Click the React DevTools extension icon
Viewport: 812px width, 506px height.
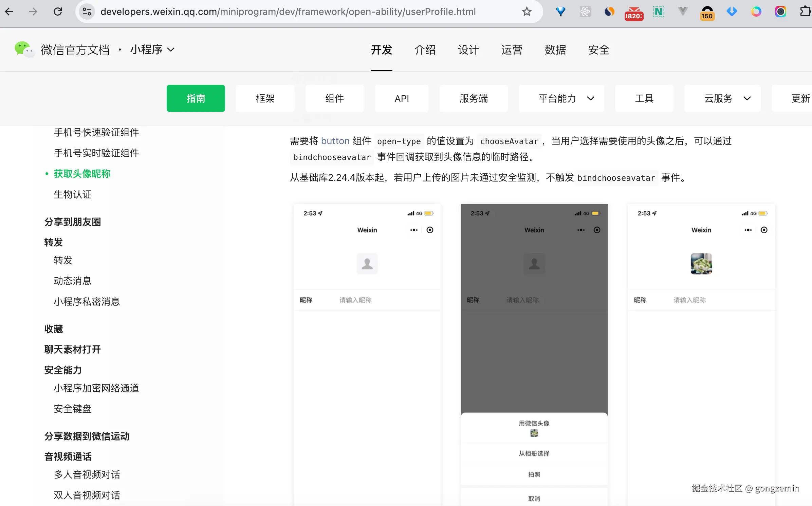585,12
